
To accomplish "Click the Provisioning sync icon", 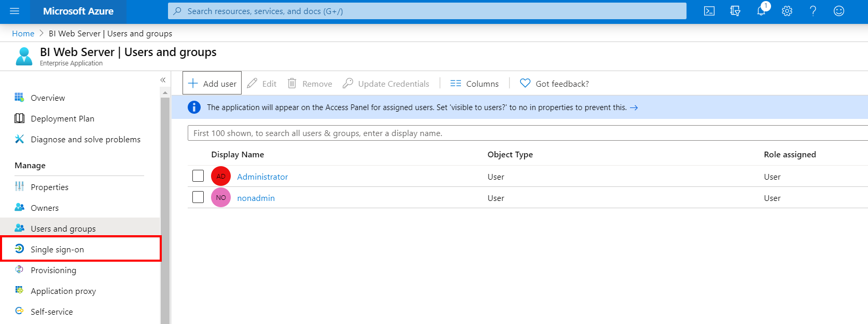I will 19,269.
